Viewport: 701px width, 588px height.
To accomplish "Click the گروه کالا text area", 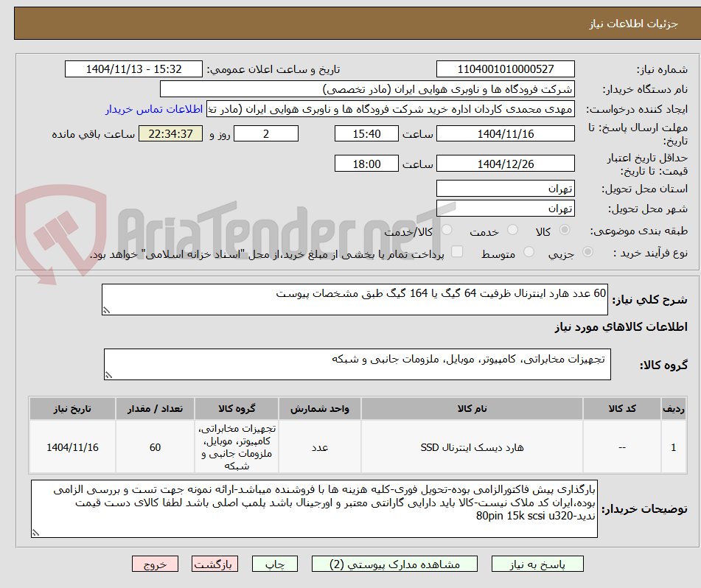I will click(x=358, y=364).
